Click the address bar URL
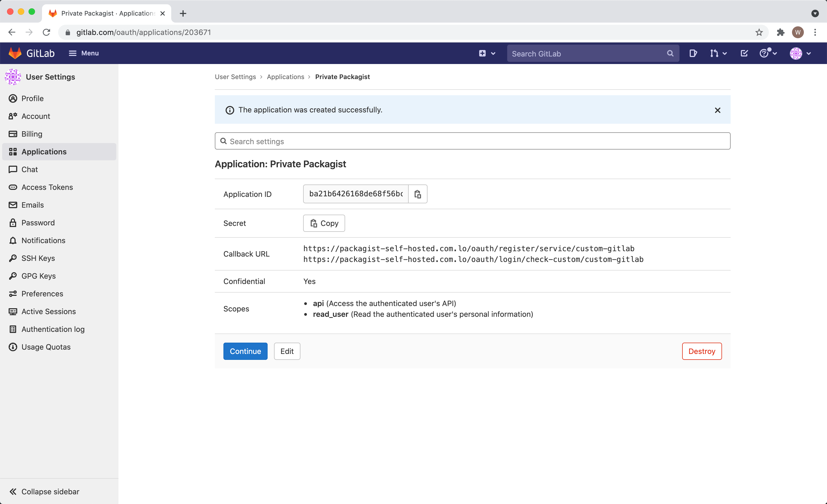 point(144,32)
